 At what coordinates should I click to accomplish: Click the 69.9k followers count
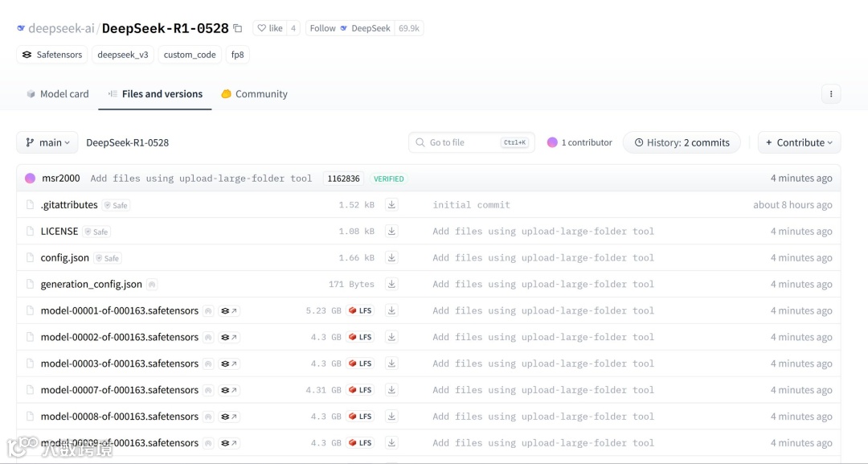[409, 28]
